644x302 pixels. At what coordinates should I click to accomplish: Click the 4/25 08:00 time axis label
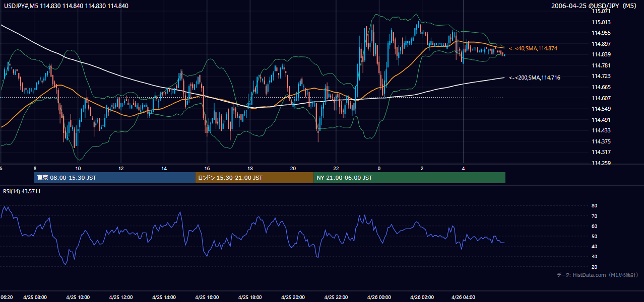click(34, 297)
